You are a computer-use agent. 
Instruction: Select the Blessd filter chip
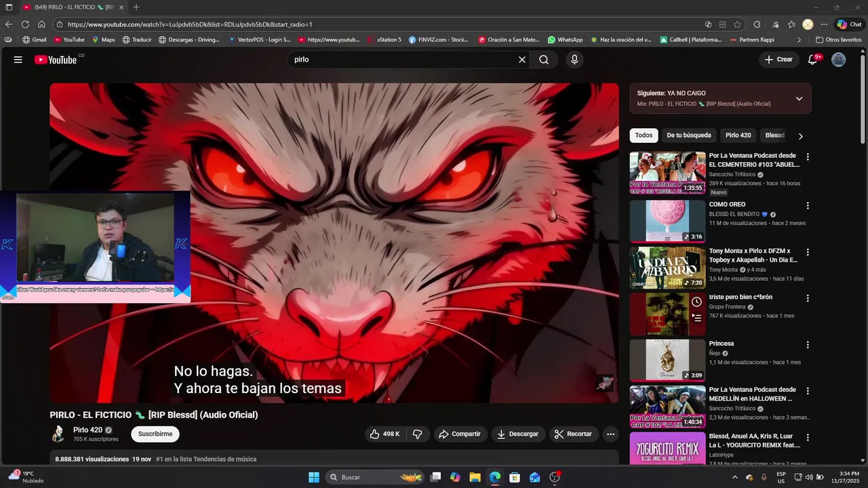[774, 136]
